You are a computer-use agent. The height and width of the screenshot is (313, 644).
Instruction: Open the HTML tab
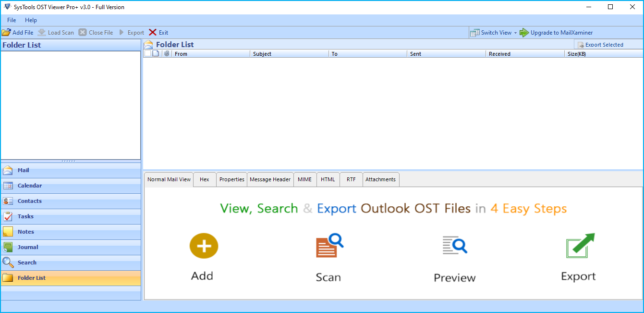[328, 179]
